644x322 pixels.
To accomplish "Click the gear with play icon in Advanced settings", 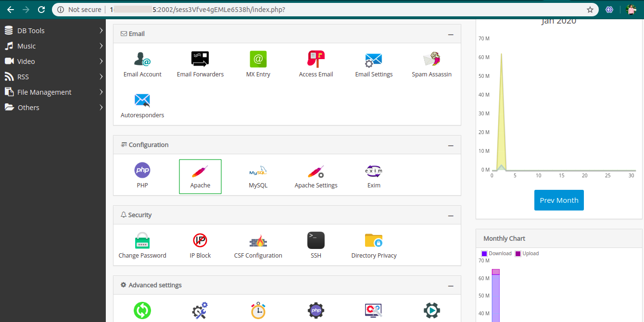I will click(431, 310).
